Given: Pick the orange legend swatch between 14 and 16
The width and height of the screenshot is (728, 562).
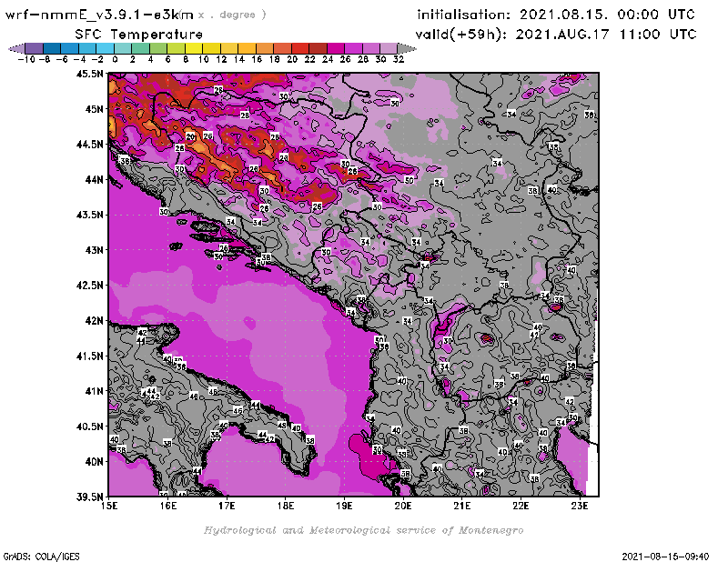Looking at the screenshot, I should point(247,49).
